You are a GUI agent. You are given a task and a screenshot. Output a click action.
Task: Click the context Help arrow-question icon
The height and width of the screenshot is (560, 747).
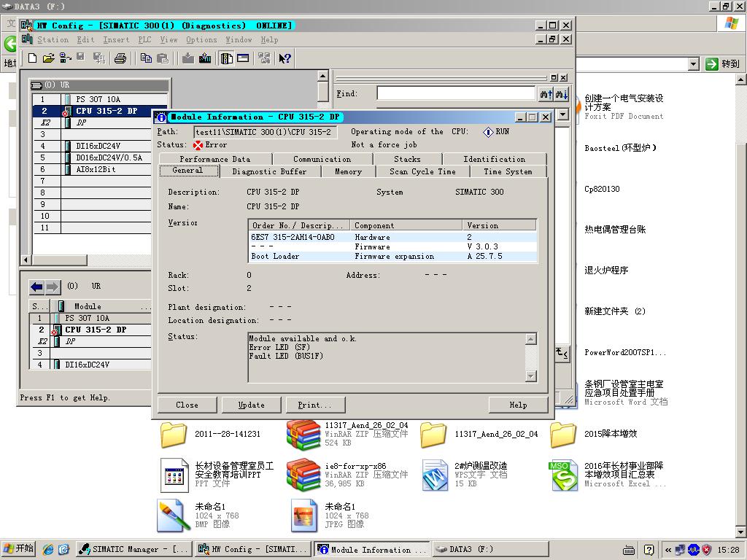point(285,58)
